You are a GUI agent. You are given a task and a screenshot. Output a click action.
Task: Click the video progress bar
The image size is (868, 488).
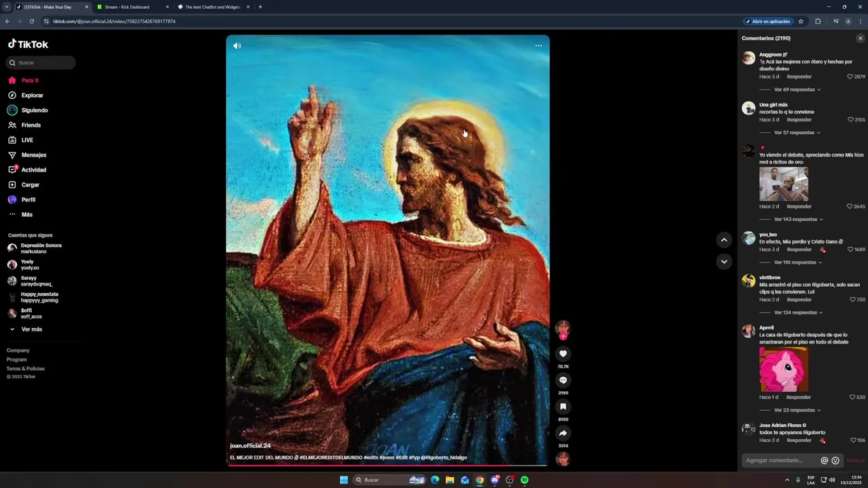388,466
